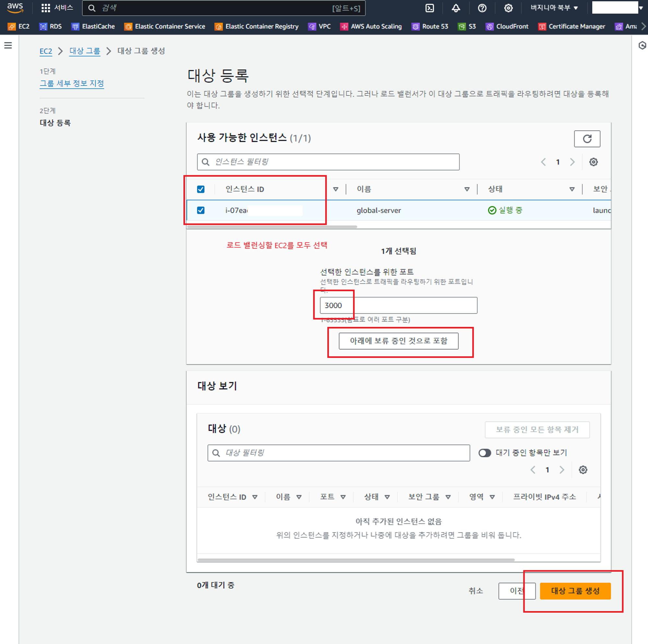Sort by the 이름 column arrow in instances

[x=467, y=189]
